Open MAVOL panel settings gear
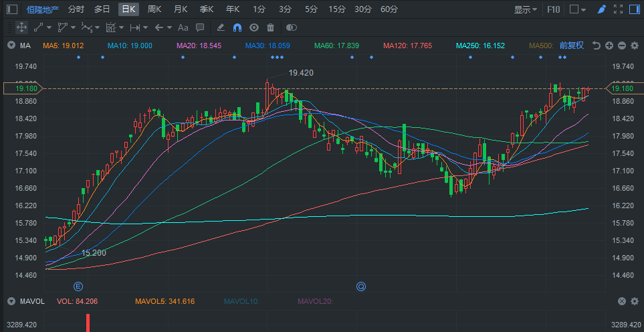Viewport: 644px width, 332px height. [635, 302]
